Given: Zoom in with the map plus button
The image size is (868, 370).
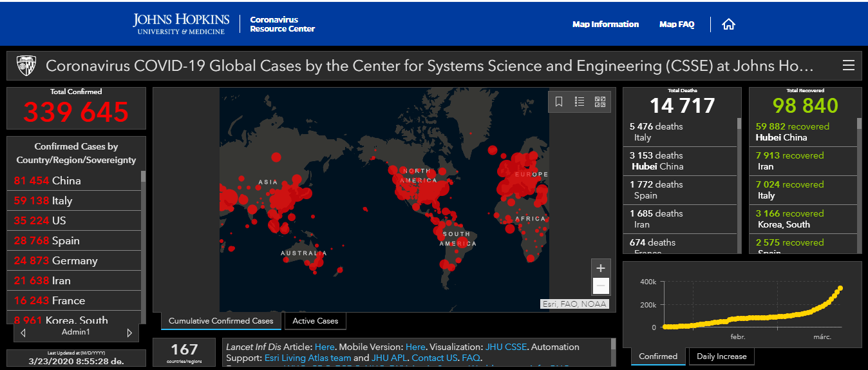Looking at the screenshot, I should tap(601, 268).
